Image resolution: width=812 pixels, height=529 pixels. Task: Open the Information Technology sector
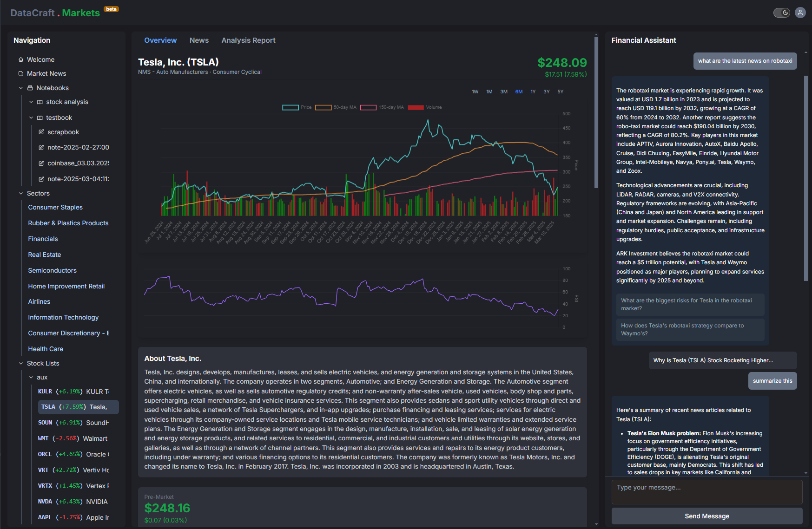[x=63, y=317]
